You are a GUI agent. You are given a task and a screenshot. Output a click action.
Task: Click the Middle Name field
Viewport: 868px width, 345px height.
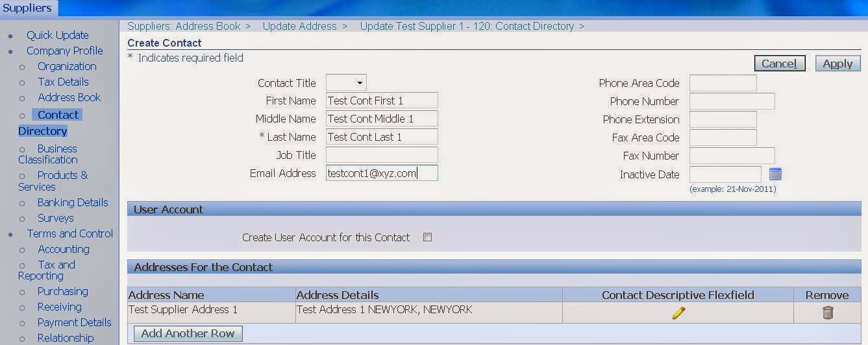click(x=382, y=119)
